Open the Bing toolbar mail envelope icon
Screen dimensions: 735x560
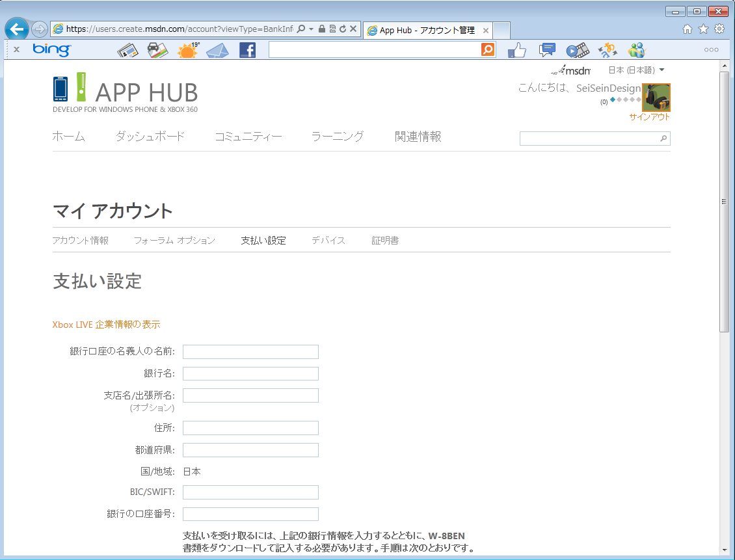click(217, 50)
